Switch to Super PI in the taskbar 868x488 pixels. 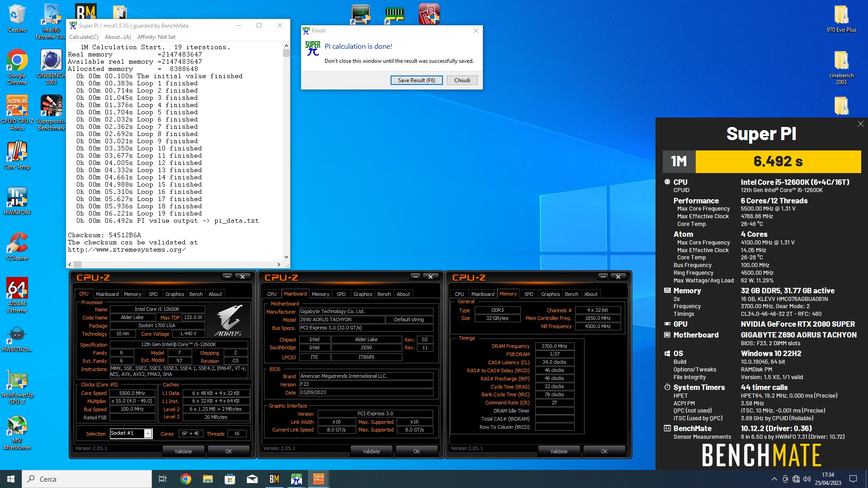(297, 479)
